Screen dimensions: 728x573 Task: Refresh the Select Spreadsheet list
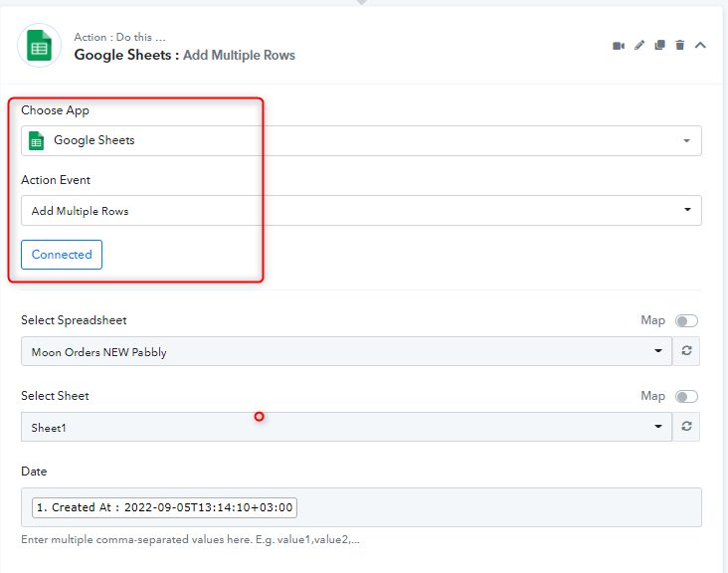coord(687,351)
